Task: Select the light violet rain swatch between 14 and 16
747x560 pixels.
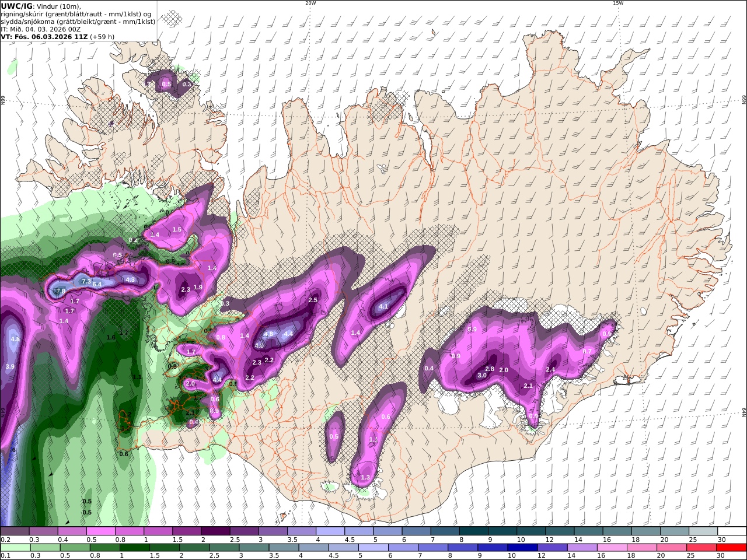Action: click(x=582, y=548)
